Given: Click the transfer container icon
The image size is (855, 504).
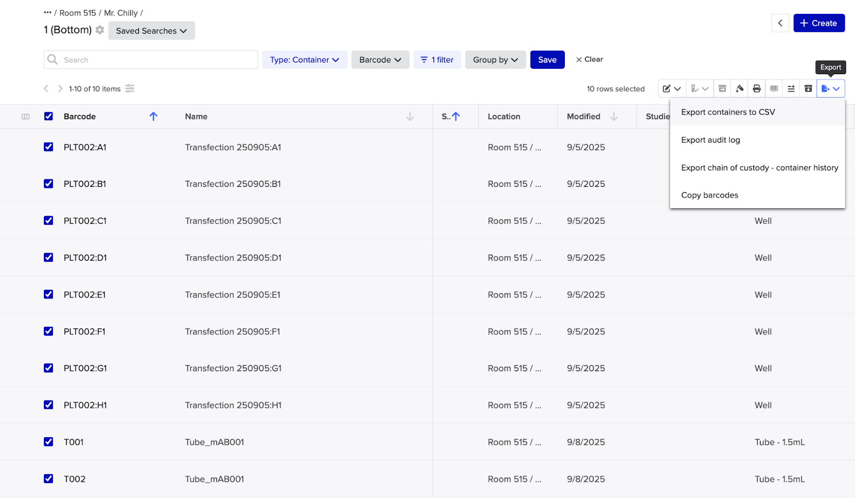Looking at the screenshot, I should [722, 88].
